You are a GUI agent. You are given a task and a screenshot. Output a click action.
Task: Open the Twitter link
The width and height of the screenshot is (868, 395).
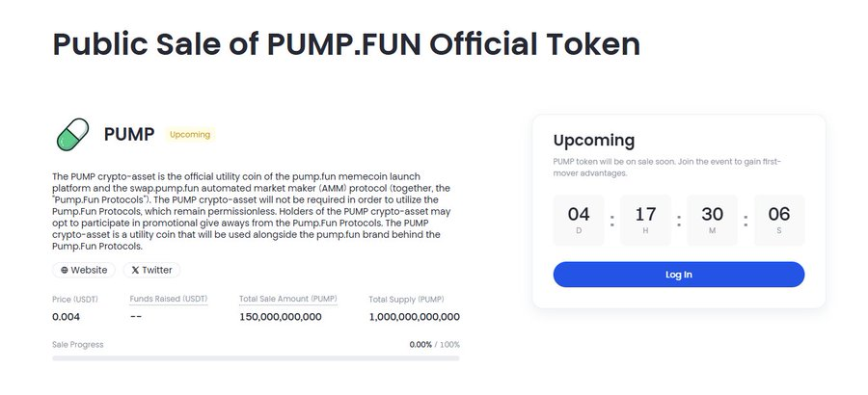tap(151, 270)
